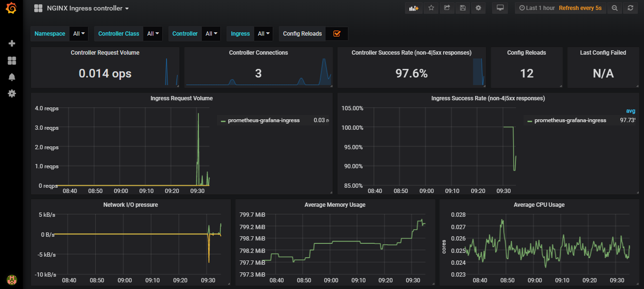The height and width of the screenshot is (289, 644).
Task: Click the Add panel icon
Action: click(414, 8)
